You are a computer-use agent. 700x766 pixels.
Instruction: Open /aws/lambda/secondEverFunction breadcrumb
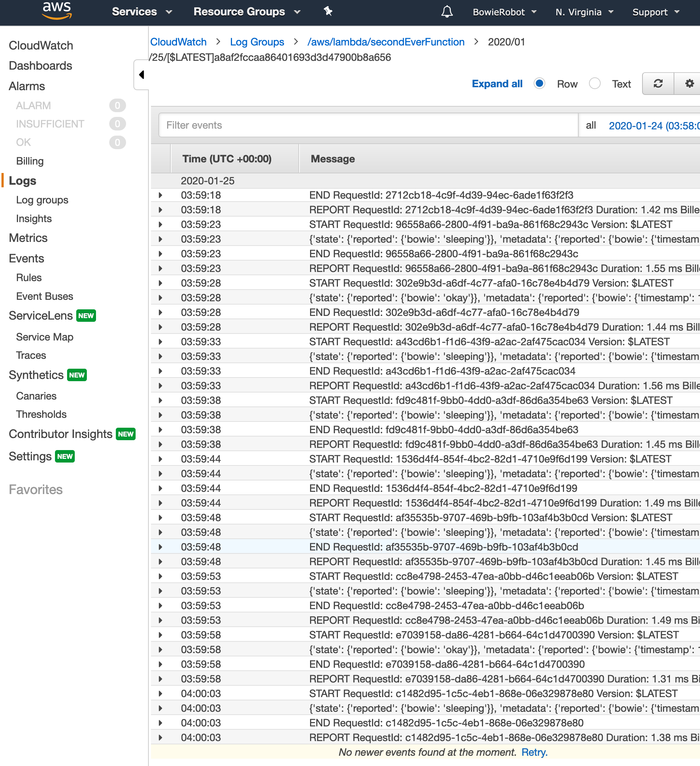(386, 42)
